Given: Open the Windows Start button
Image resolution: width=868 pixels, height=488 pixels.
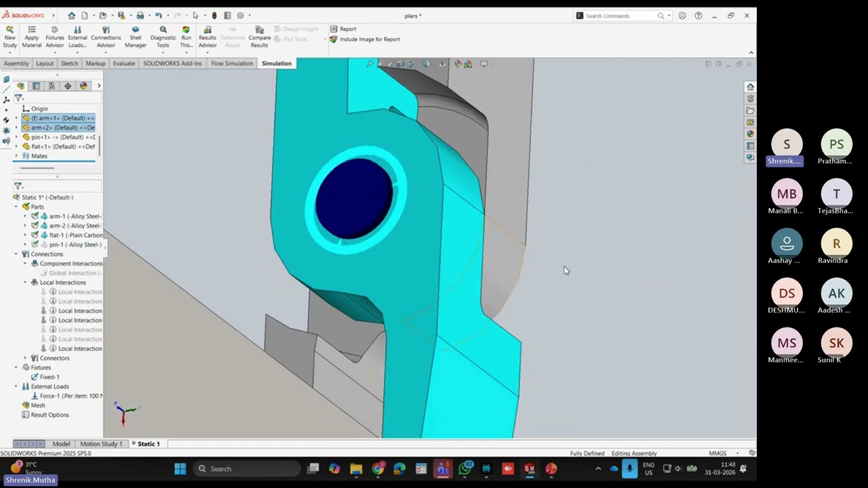Looking at the screenshot, I should pyautogui.click(x=180, y=468).
